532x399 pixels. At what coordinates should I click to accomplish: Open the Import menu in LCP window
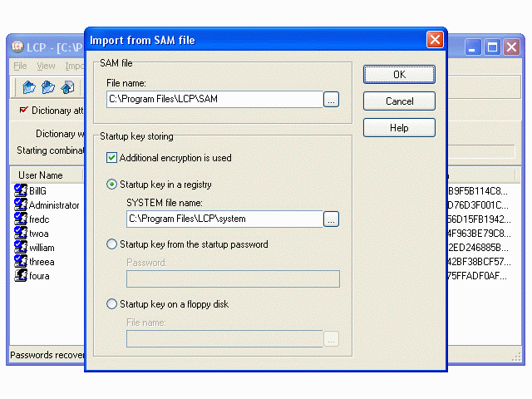tap(74, 66)
